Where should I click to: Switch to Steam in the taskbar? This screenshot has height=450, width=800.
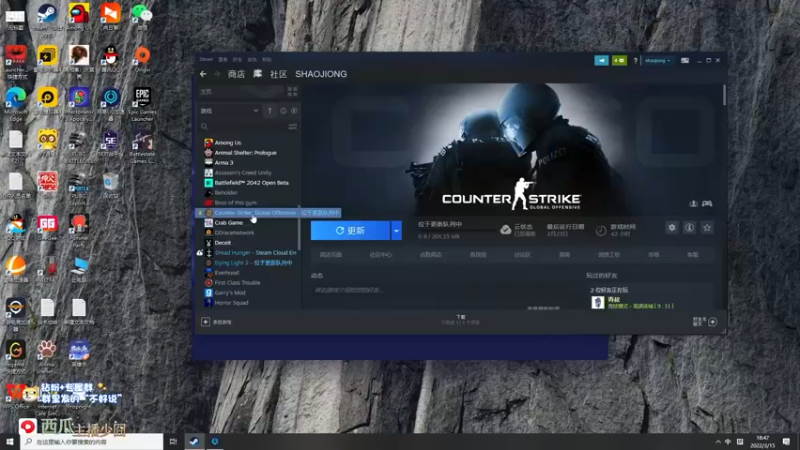[194, 441]
